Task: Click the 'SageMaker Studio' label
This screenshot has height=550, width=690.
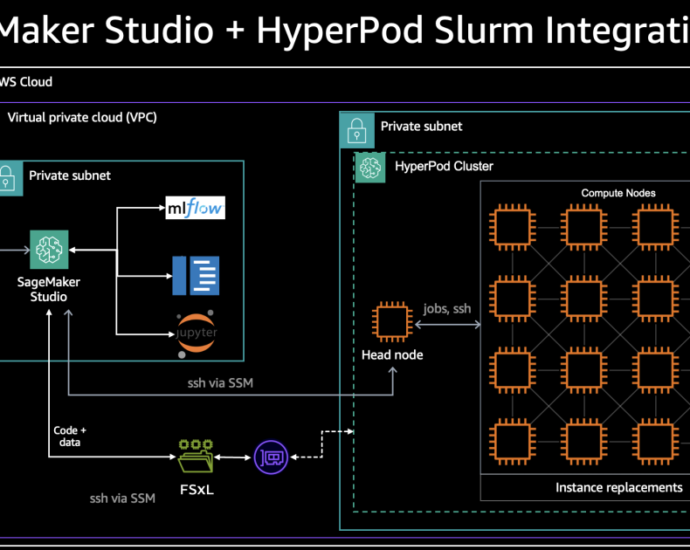Action: [48, 289]
